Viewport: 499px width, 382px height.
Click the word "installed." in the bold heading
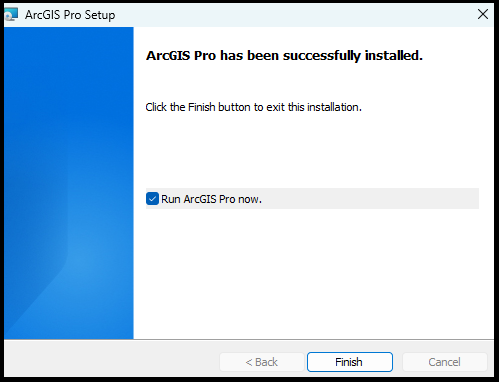pos(394,56)
